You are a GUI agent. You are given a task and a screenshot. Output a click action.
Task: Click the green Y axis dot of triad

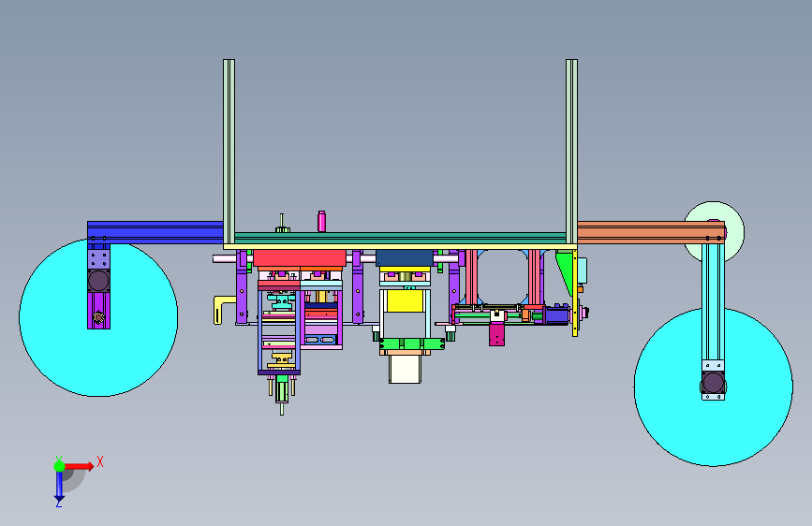[60, 466]
